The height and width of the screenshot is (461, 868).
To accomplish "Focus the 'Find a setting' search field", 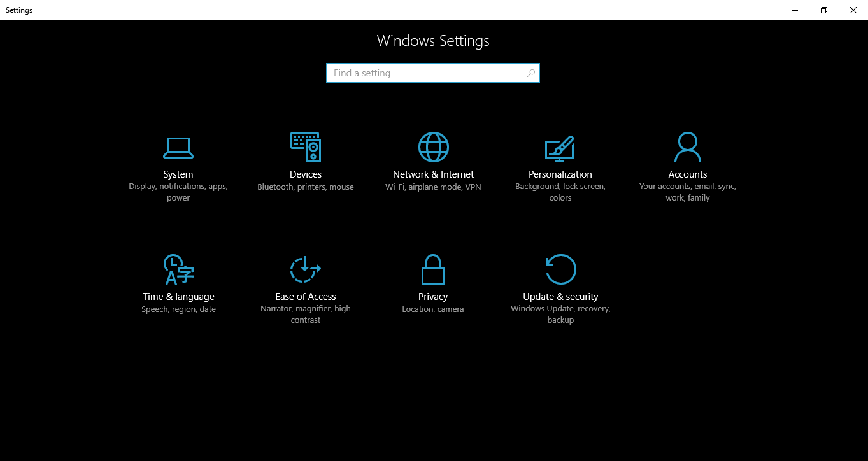I will coord(433,73).
